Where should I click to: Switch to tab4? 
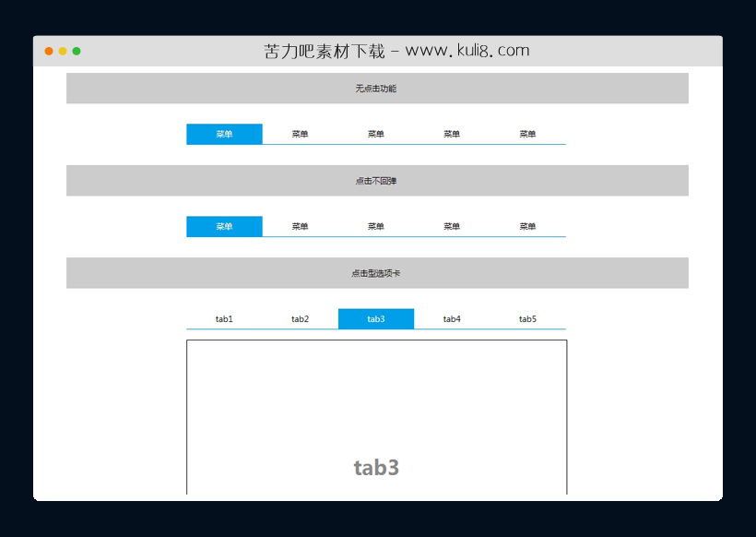pyautogui.click(x=452, y=318)
